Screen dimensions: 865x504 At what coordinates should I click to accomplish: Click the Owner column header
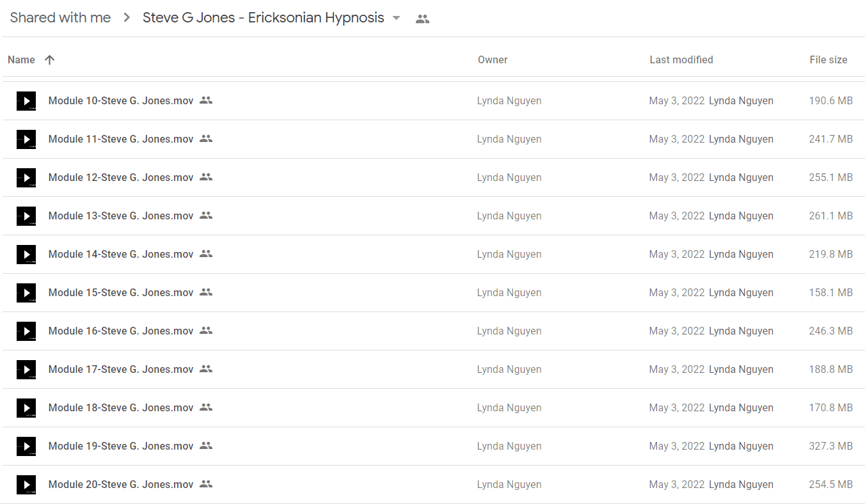click(x=493, y=59)
